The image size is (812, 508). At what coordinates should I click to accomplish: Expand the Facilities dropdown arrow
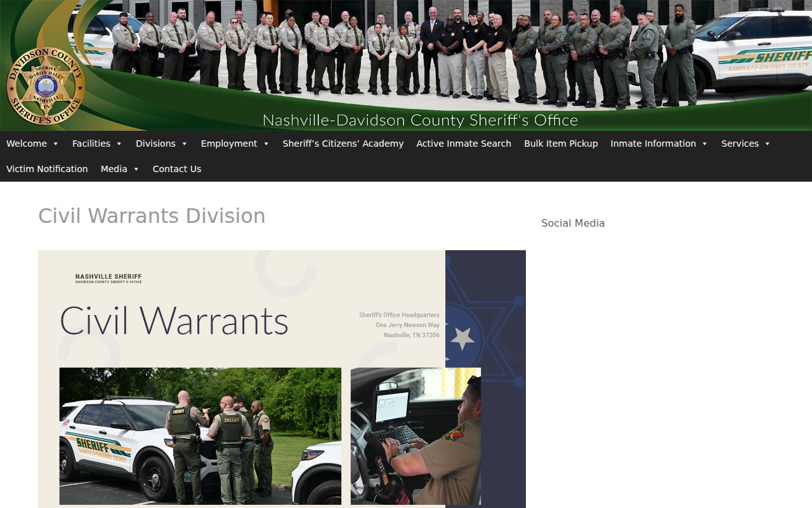pyautogui.click(x=119, y=144)
